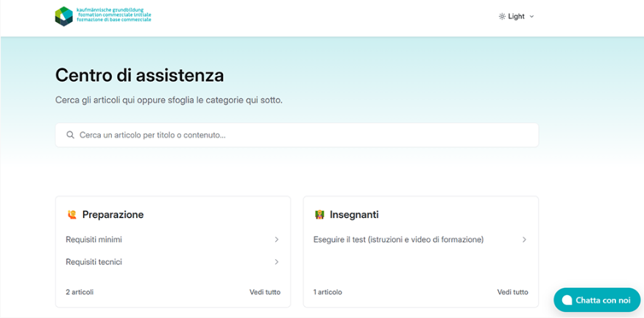
Task: Click the magnifying glass search icon
Action: (x=71, y=135)
